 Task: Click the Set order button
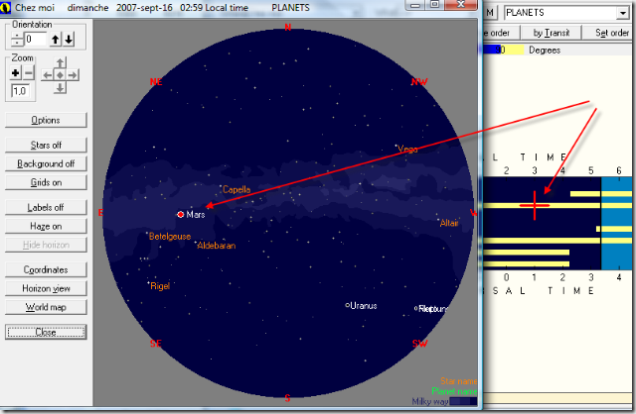pos(612,32)
